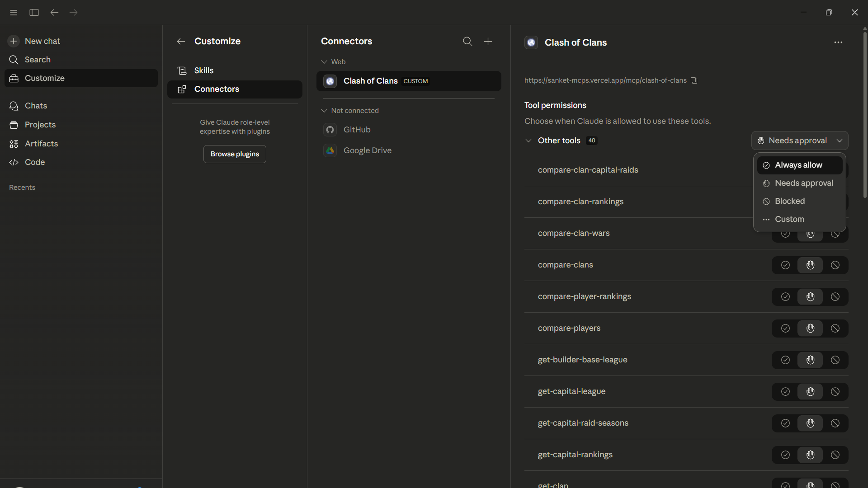Block the get-capital-league tool
Viewport: 868px width, 488px height.
tap(835, 392)
